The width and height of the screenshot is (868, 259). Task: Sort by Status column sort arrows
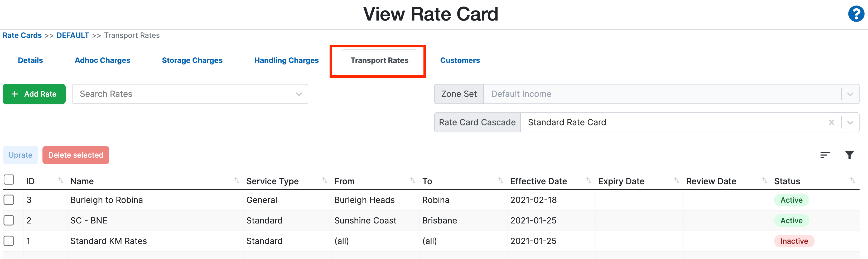coord(852,181)
